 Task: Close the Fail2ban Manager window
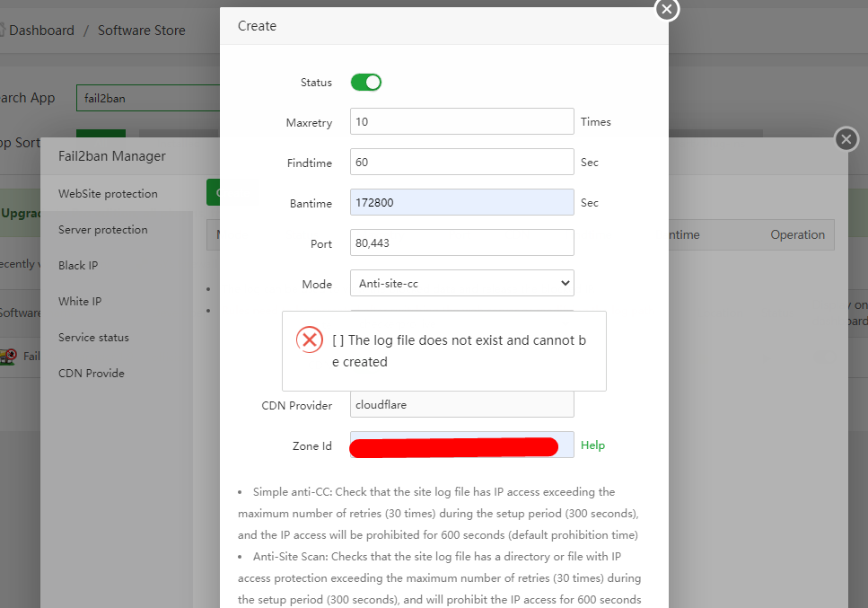pyautogui.click(x=846, y=139)
